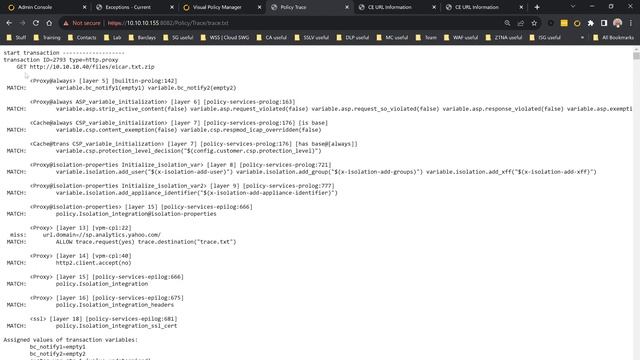The height and width of the screenshot is (360, 640).
Task: Click 'http2.client.accept(no)' text
Action: point(93,263)
